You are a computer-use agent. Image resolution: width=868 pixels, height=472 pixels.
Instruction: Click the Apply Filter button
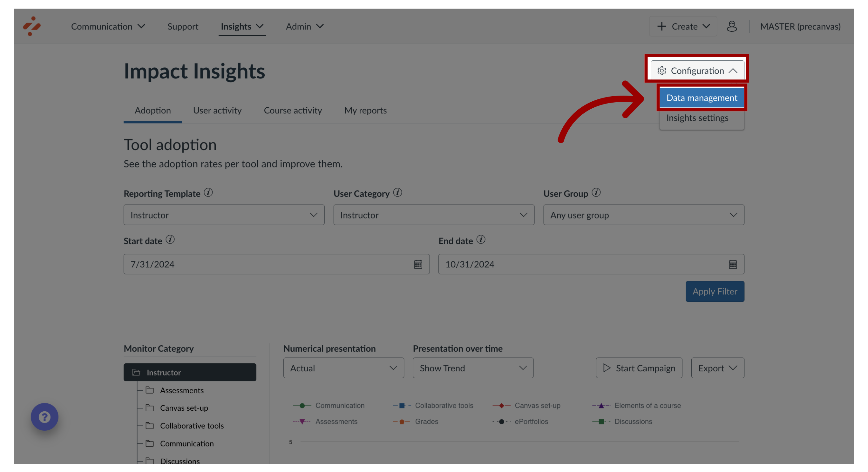[715, 291]
